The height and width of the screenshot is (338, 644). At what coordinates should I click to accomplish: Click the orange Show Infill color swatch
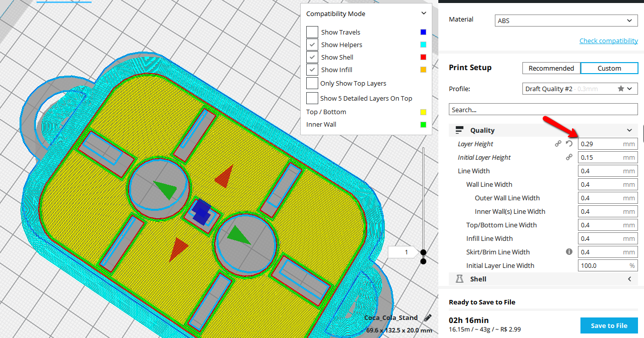[423, 70]
